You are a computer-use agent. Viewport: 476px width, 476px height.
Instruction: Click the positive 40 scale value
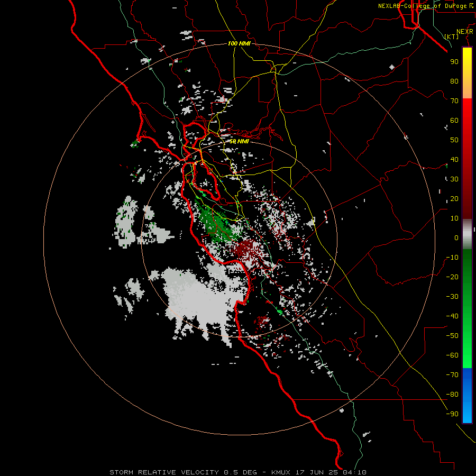(x=454, y=159)
